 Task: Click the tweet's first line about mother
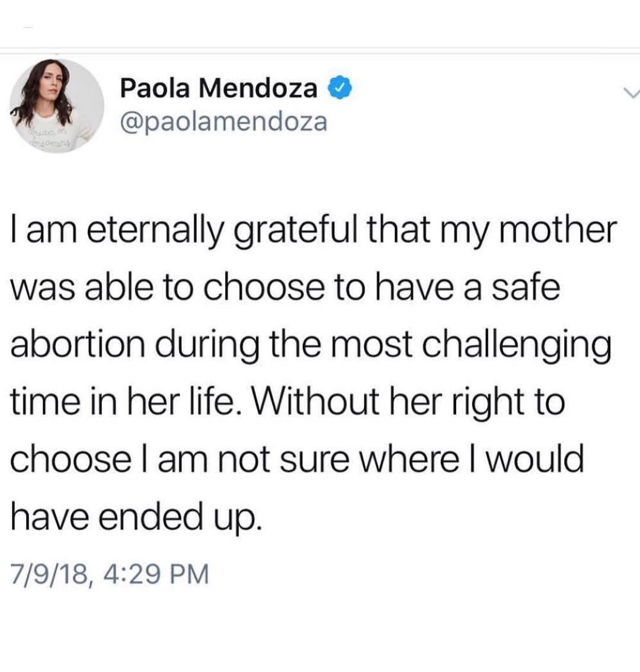pos(313,231)
